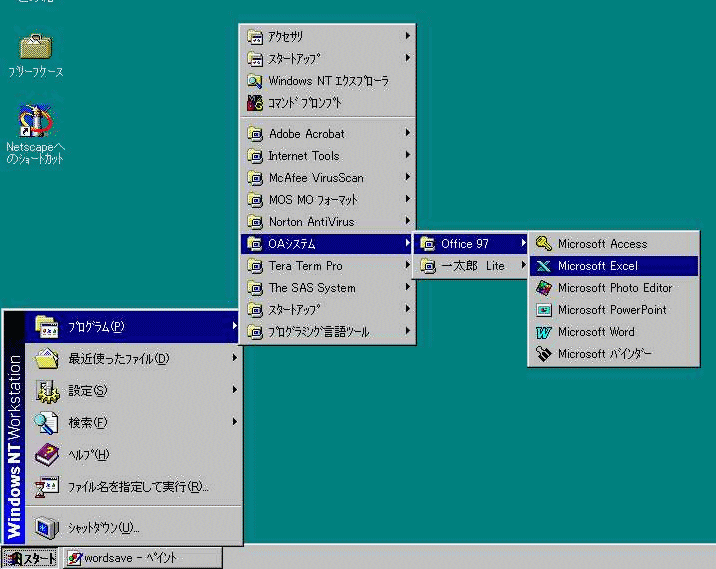Viewport: 716px width, 569px height.
Task: Click the Microsoft Word W icon
Action: pyautogui.click(x=543, y=332)
